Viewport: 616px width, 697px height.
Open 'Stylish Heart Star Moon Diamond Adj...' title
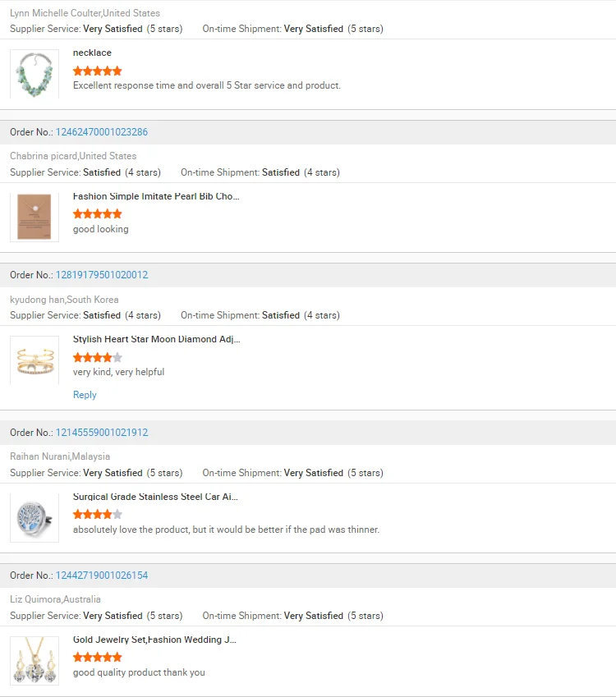[157, 339]
